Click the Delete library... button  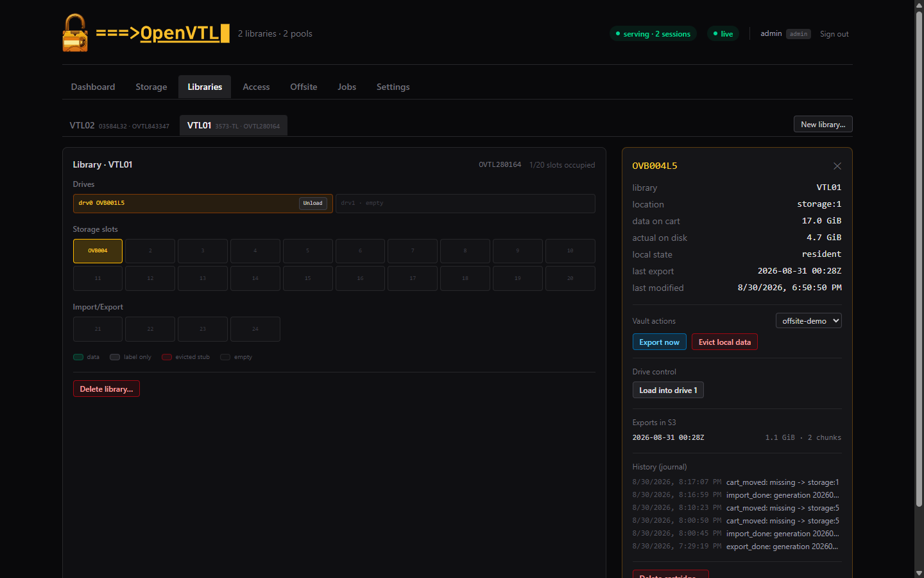pyautogui.click(x=107, y=389)
